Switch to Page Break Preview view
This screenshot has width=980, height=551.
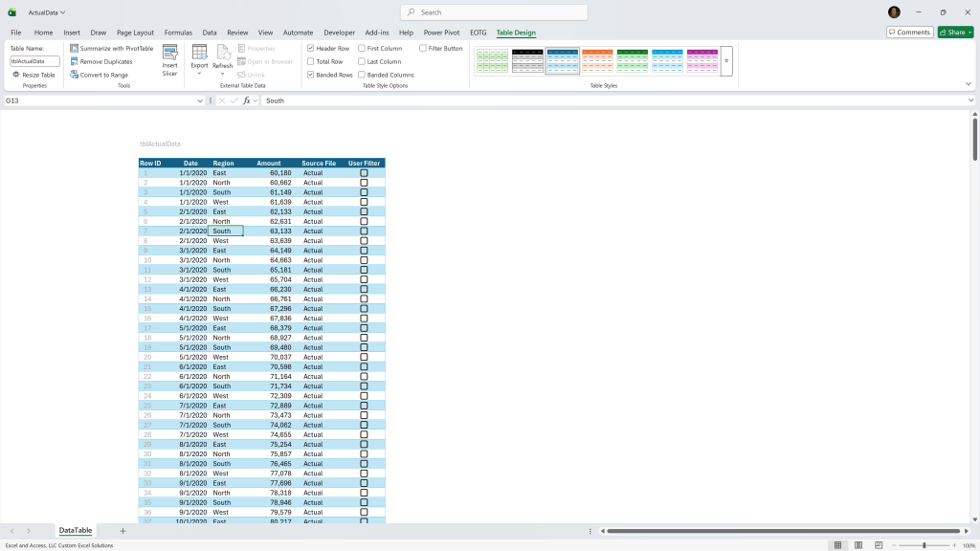(879, 544)
